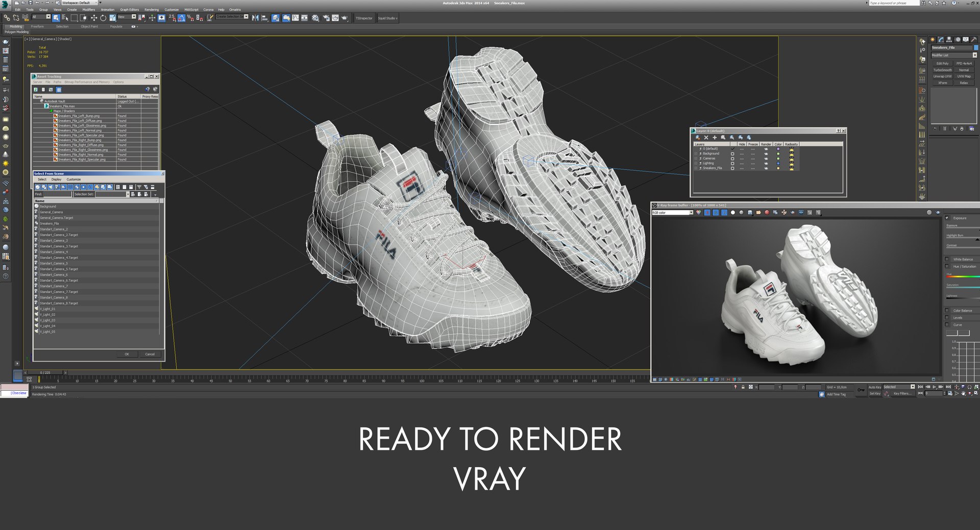Image resolution: width=980 pixels, height=530 pixels.
Task: Select the Move tool in main toolbar
Action: (x=93, y=18)
